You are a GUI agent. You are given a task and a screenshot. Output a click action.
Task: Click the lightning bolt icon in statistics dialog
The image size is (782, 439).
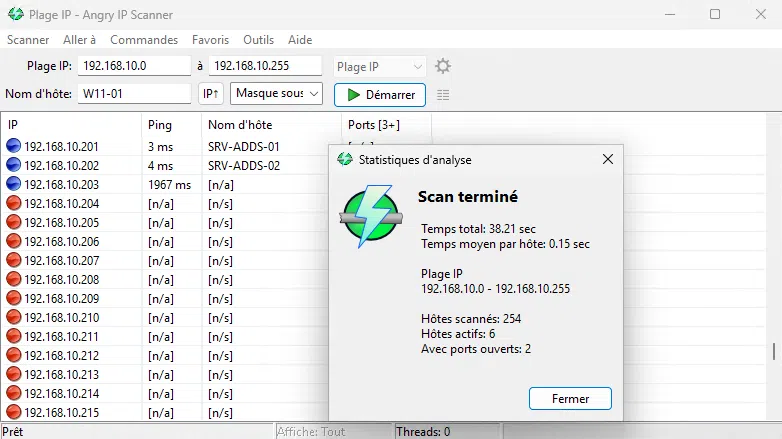pos(372,216)
